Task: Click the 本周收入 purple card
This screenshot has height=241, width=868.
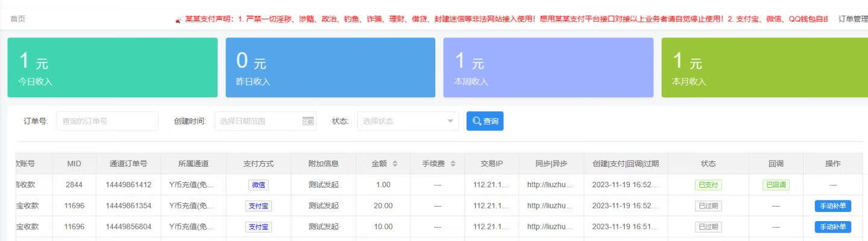Action: pyautogui.click(x=549, y=68)
